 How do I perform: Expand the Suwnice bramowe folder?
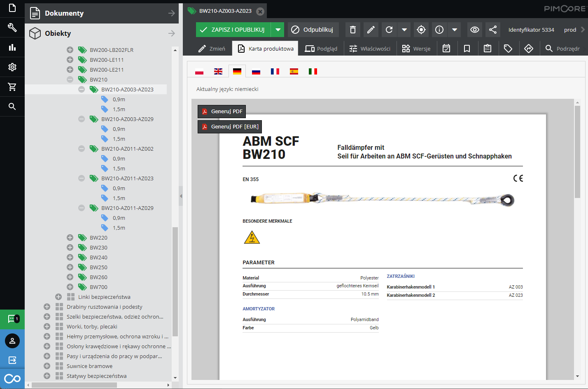click(x=47, y=366)
